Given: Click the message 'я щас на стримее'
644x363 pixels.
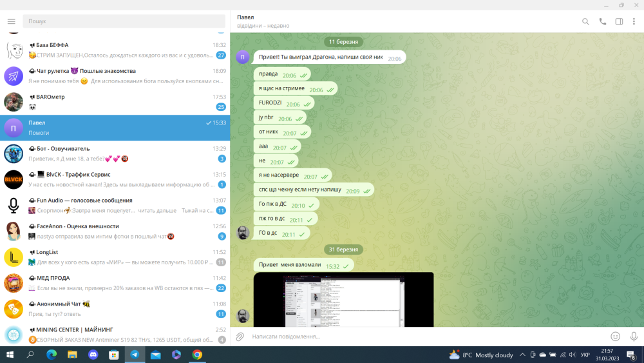Looking at the screenshot, I should tap(296, 88).
